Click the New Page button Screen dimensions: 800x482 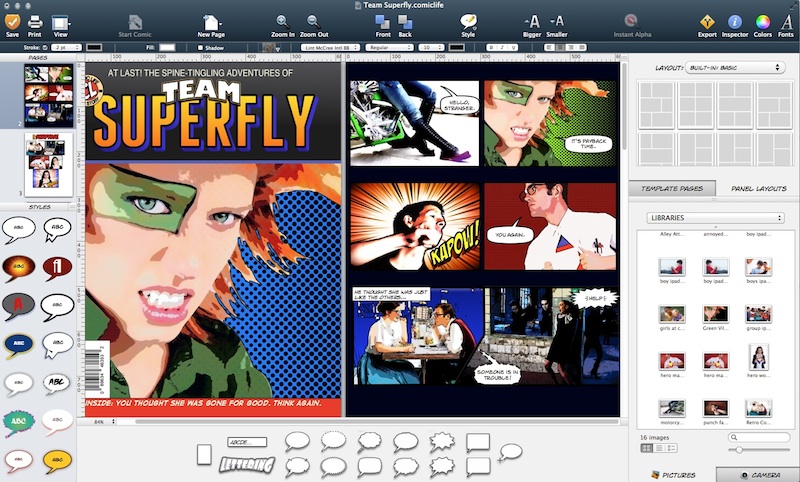[x=211, y=24]
